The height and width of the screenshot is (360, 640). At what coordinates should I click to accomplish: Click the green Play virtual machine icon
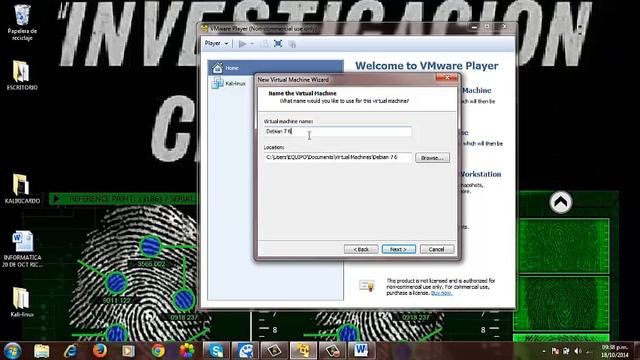[242, 44]
